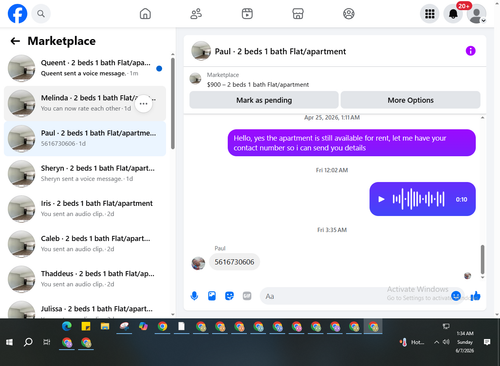Viewport: 500px width, 366px height.
Task: Open notifications bell with 20+ badge
Action: click(453, 14)
